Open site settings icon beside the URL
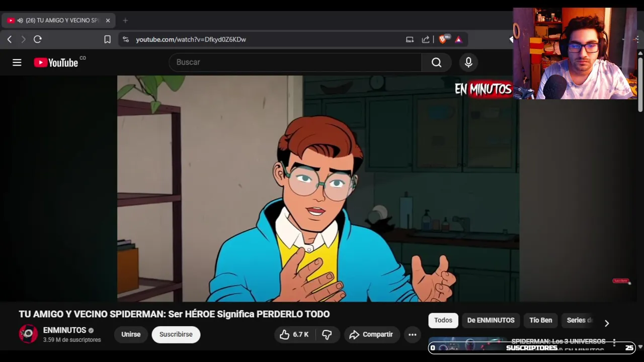644x362 pixels. coord(126,39)
